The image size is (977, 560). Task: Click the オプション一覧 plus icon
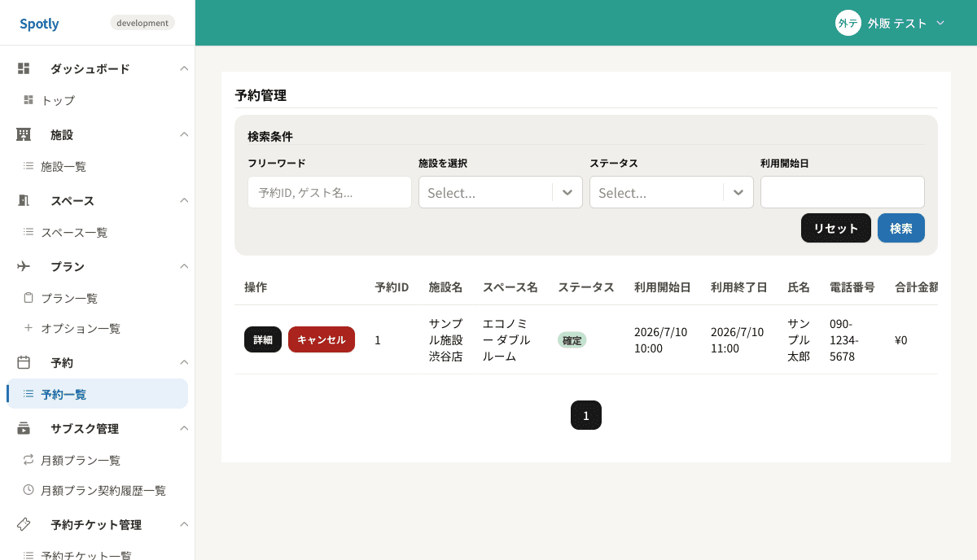point(28,328)
